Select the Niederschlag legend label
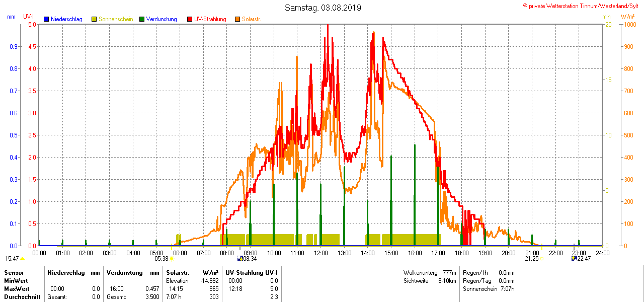644x302 pixels. click(x=66, y=19)
